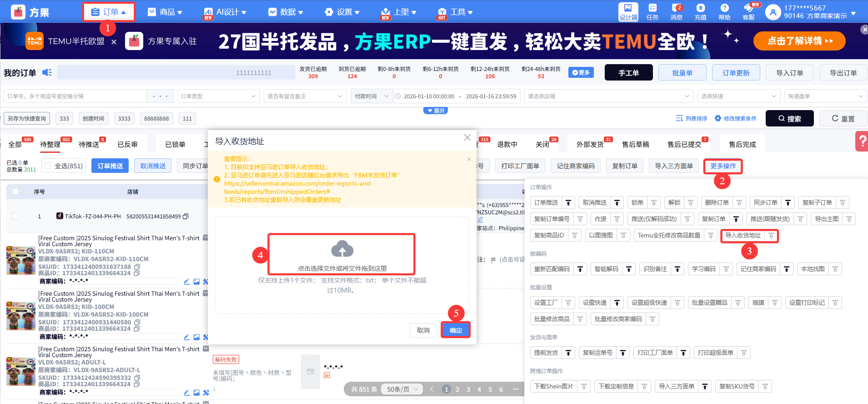868x404 pixels.
Task: Toggle the 全选(851) checkbox
Action: [x=48, y=166]
